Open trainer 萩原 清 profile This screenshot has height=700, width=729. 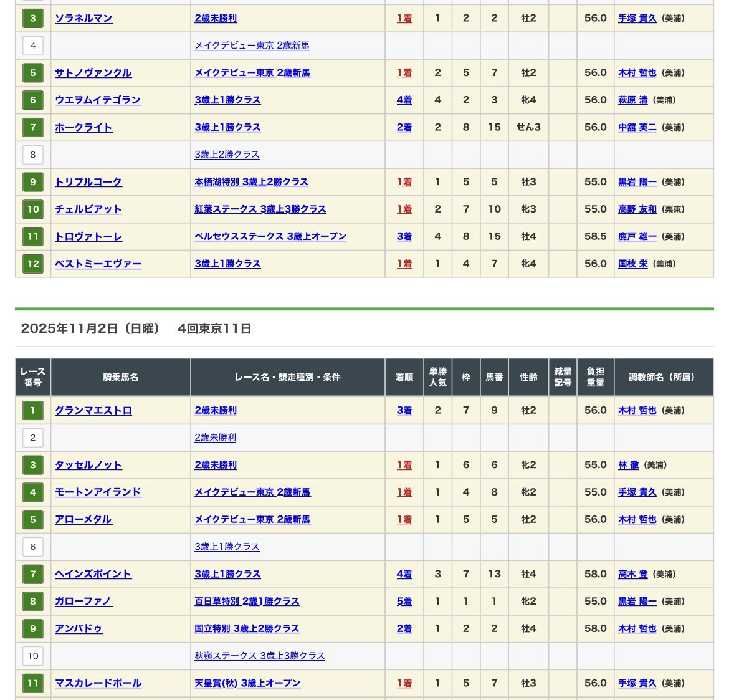pos(633,100)
